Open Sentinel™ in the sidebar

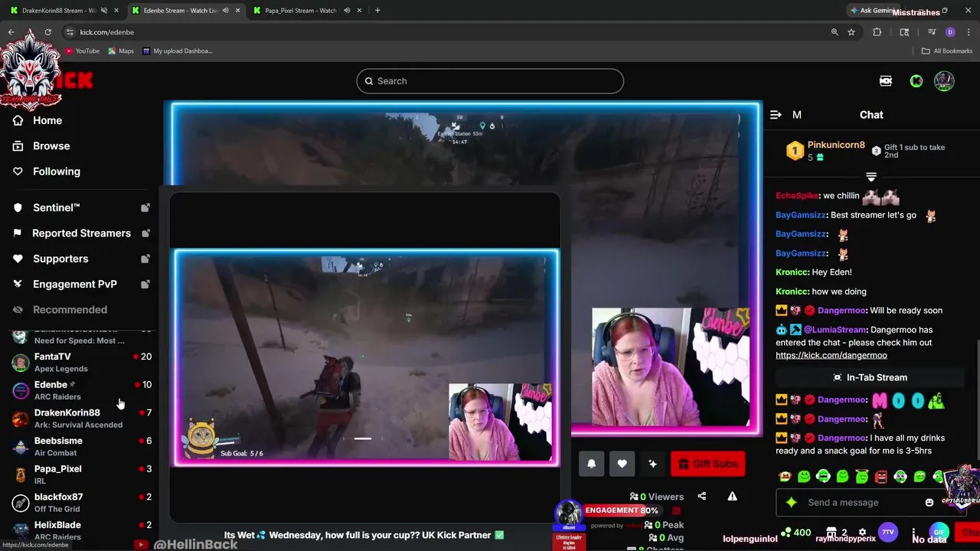pos(47,207)
